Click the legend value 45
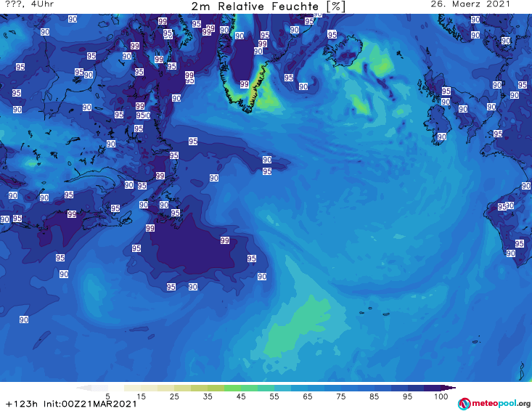 [x=241, y=396]
